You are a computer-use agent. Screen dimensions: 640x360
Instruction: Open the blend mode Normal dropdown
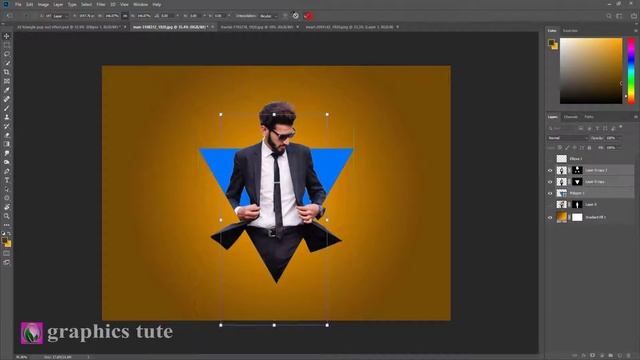pos(567,138)
